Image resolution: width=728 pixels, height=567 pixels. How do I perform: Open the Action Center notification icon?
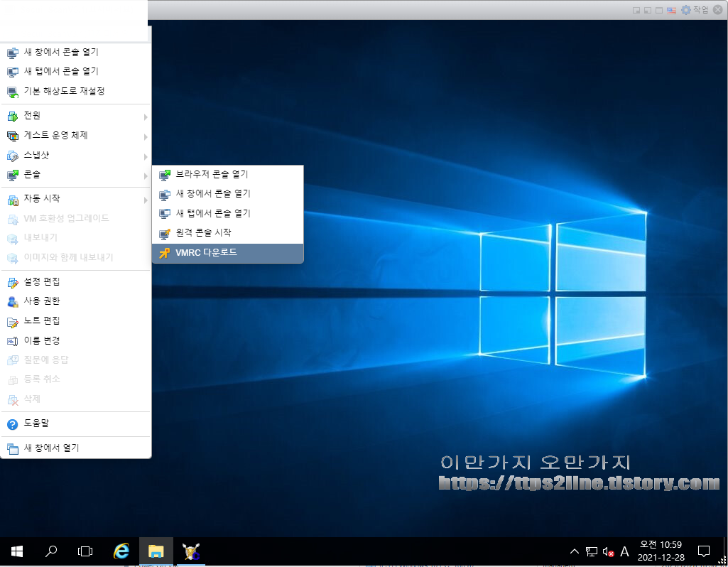[704, 551]
